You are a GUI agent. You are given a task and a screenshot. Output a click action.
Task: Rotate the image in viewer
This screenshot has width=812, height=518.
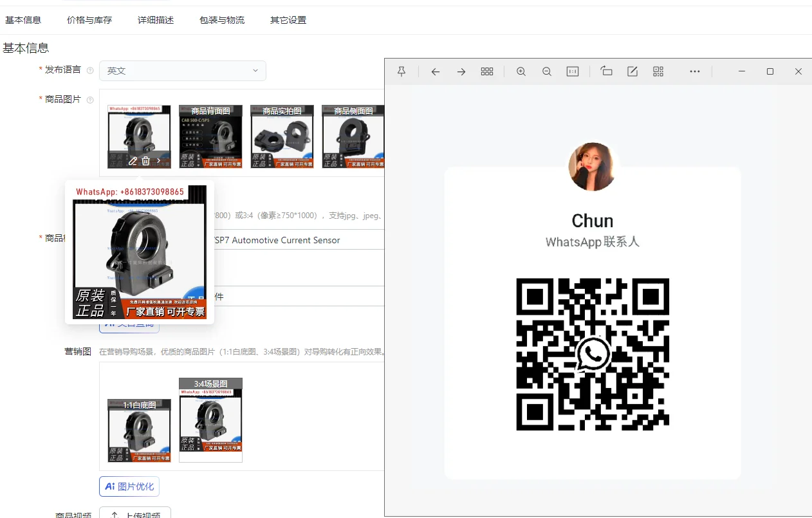(x=606, y=71)
